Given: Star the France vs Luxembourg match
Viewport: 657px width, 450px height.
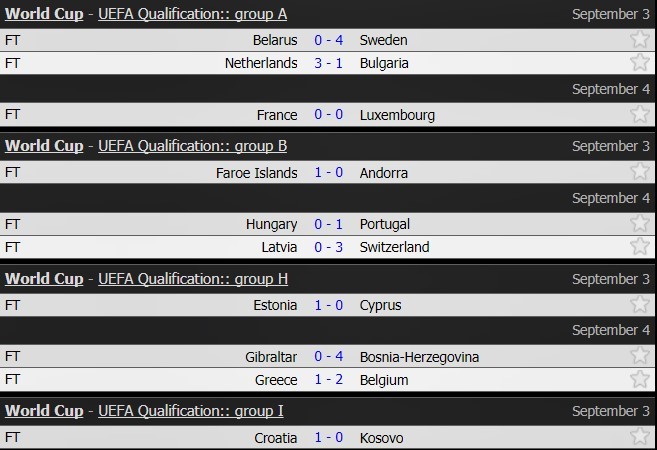Looking at the screenshot, I should tap(640, 115).
